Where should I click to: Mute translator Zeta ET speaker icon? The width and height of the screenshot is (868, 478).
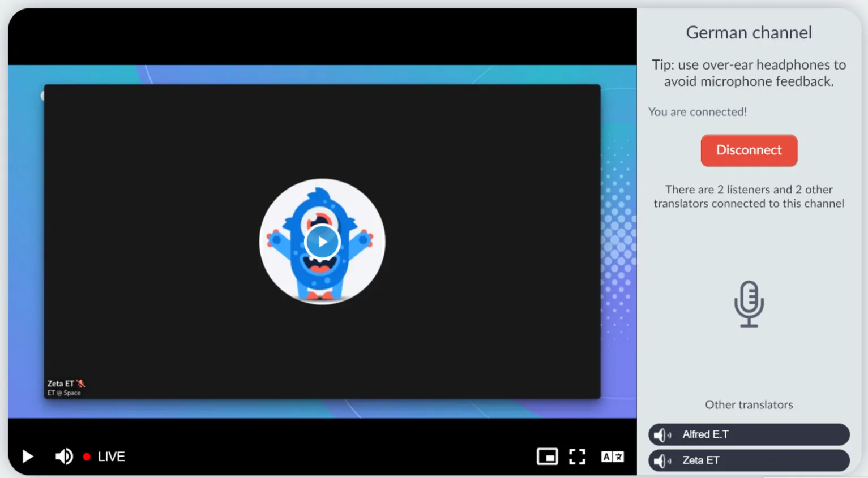point(662,461)
